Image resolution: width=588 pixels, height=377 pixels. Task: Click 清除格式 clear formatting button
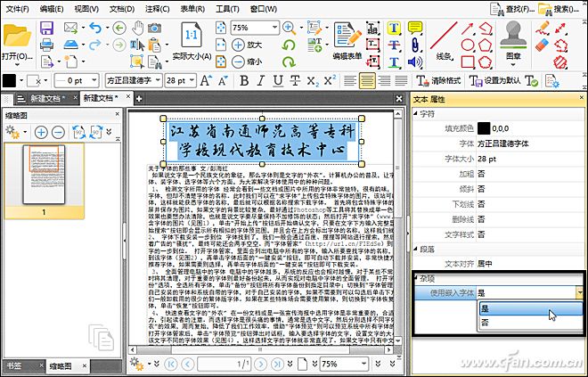[438, 80]
